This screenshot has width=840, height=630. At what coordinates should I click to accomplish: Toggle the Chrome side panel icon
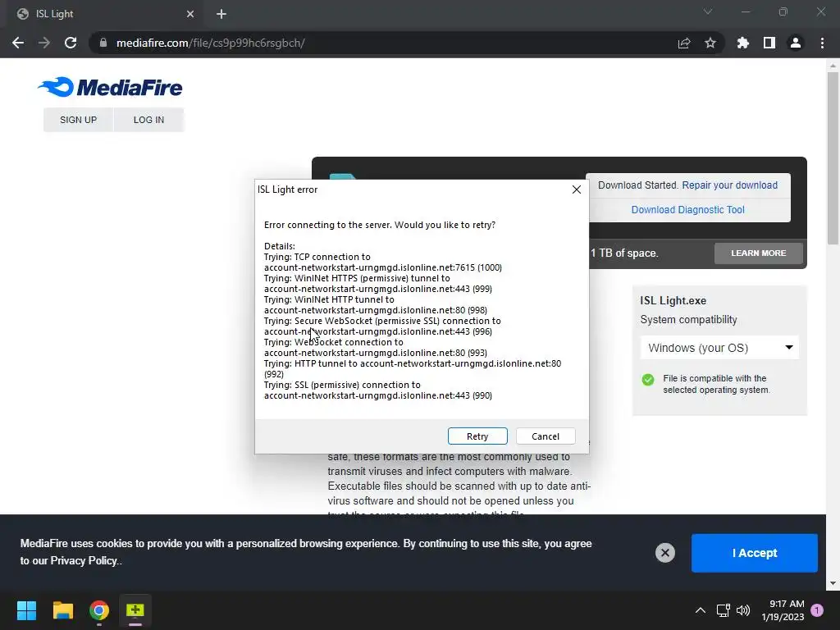pyautogui.click(x=769, y=43)
